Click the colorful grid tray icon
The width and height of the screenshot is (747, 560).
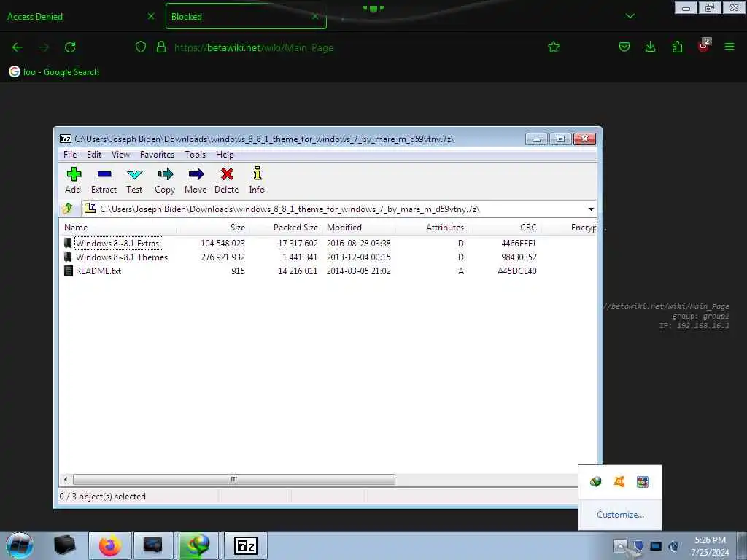[643, 481]
